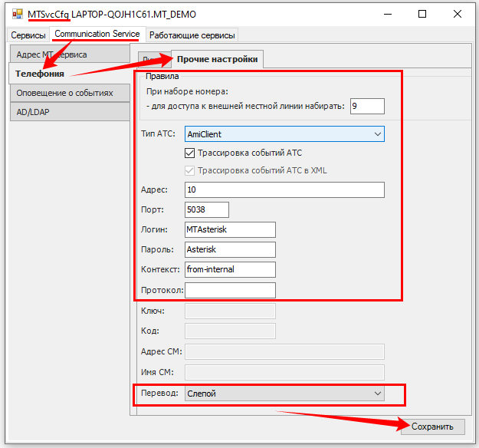Click the external line prefix field

366,107
